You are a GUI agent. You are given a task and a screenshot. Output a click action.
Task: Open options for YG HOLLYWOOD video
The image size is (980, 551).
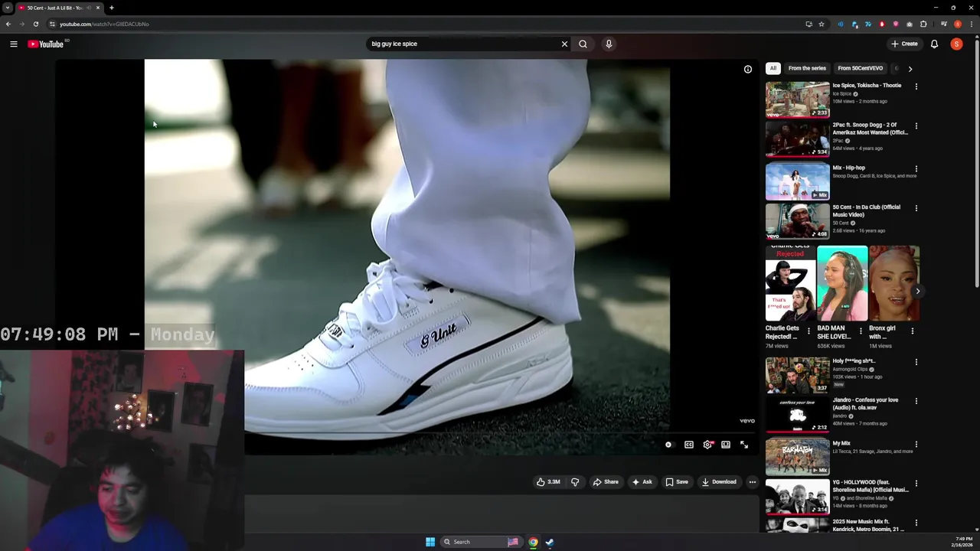click(916, 484)
